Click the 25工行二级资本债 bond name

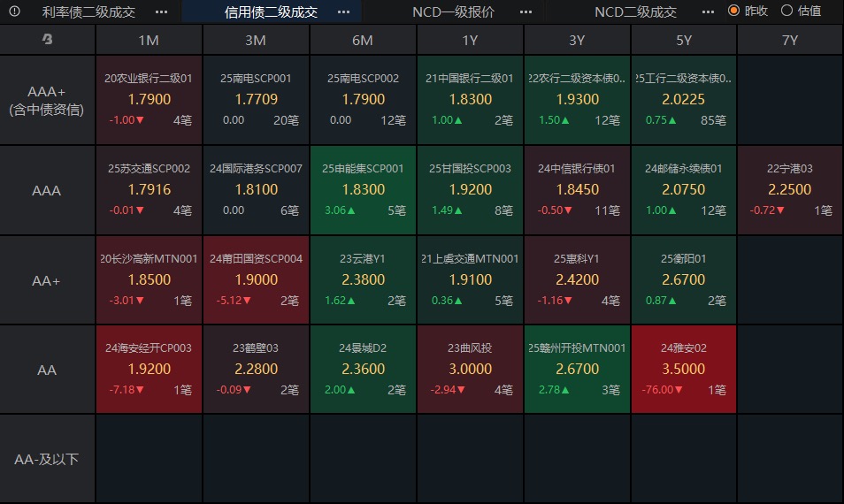click(684, 79)
